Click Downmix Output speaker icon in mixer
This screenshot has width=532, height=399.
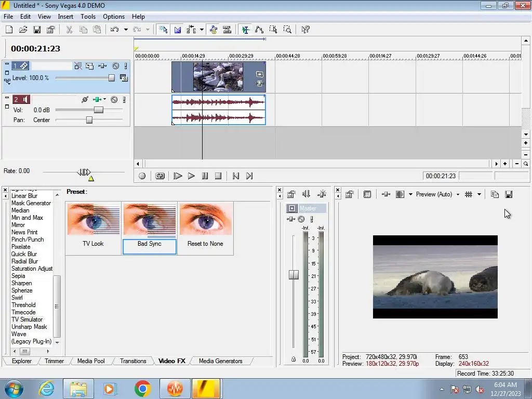pos(306,194)
